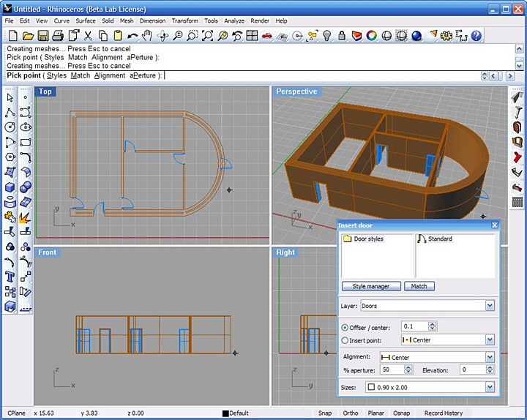Open the Analyze menu
The height and width of the screenshot is (420, 527).
(234, 21)
